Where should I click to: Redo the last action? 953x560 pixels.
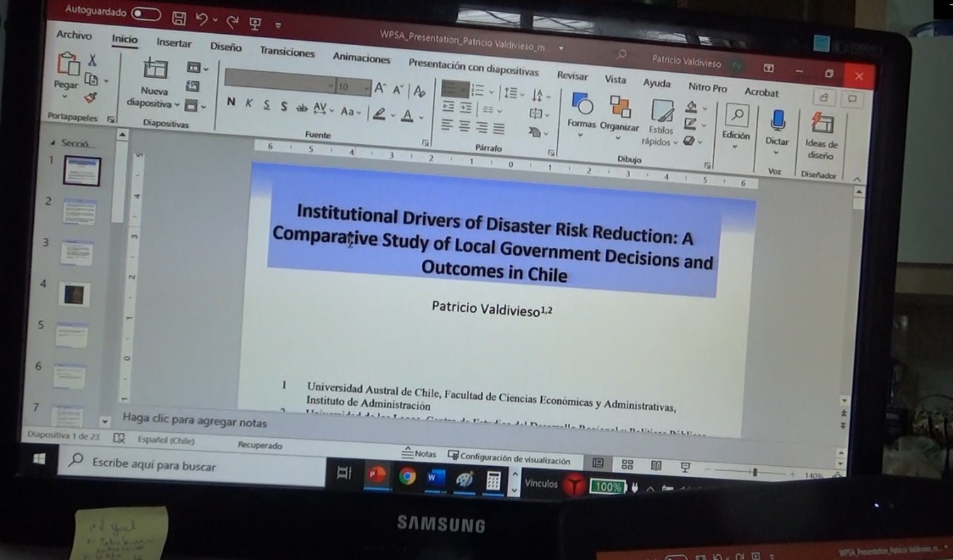coord(232,22)
